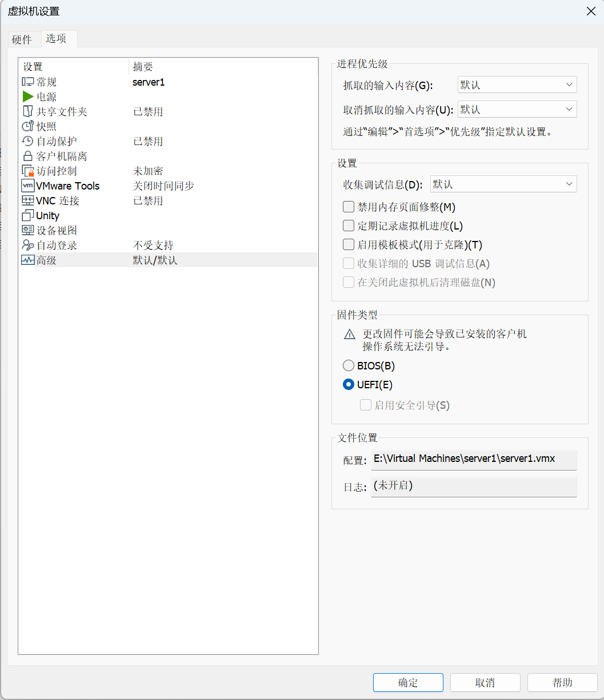Screen dimensions: 604x700
Task: Open 取消抓取的输入内容(U) priority dropdown
Action: click(x=517, y=109)
